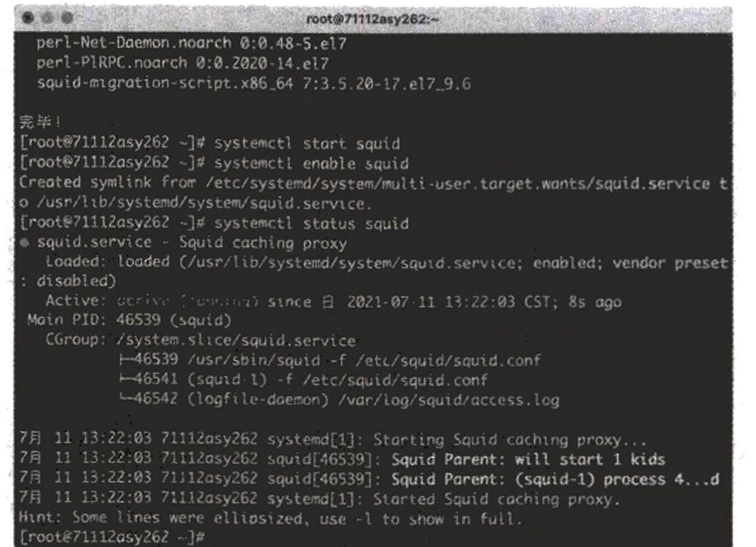Click the logfile-daemon process 46542 entry
The height and width of the screenshot is (547, 756).
tap(232, 400)
